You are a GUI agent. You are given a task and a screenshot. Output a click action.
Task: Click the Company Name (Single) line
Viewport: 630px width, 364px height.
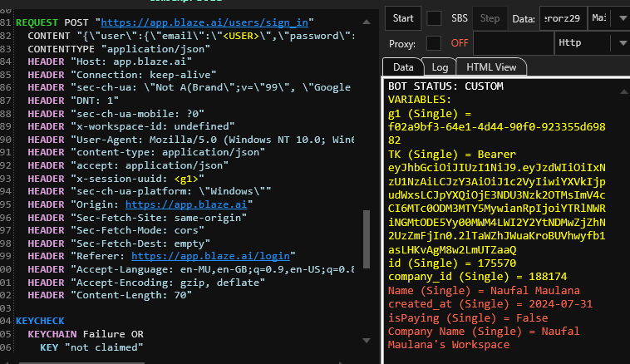pyautogui.click(x=484, y=338)
